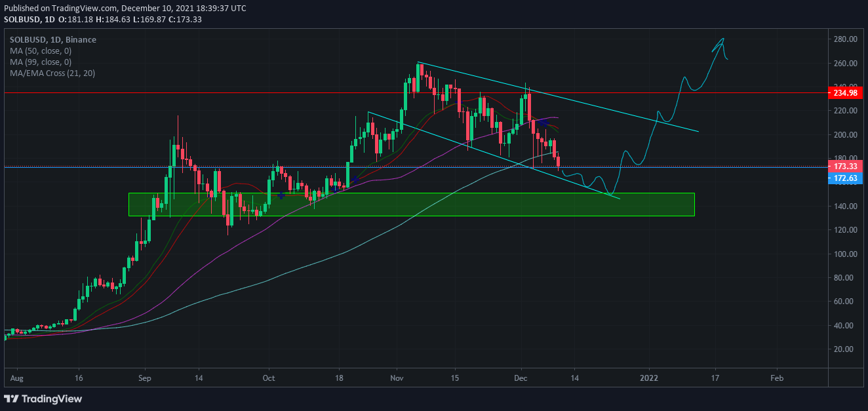The height and width of the screenshot is (411, 868).
Task: Click the SOLBUSD, 1D, Binance chart title
Action: click(x=52, y=40)
